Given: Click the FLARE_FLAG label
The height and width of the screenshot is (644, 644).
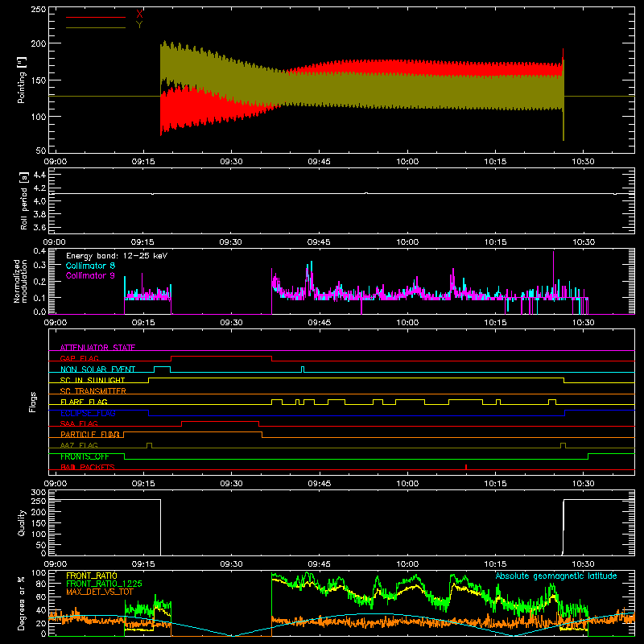Looking at the screenshot, I should tap(84, 402).
